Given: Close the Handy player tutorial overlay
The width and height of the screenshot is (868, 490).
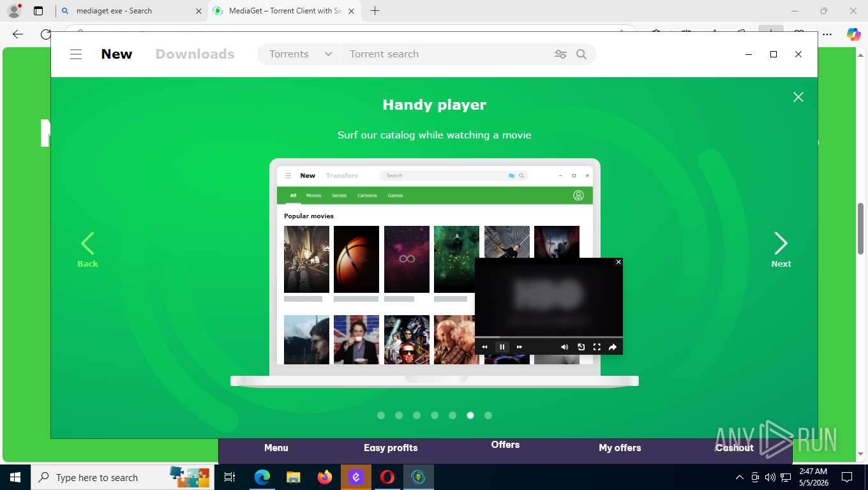Looking at the screenshot, I should [x=798, y=97].
